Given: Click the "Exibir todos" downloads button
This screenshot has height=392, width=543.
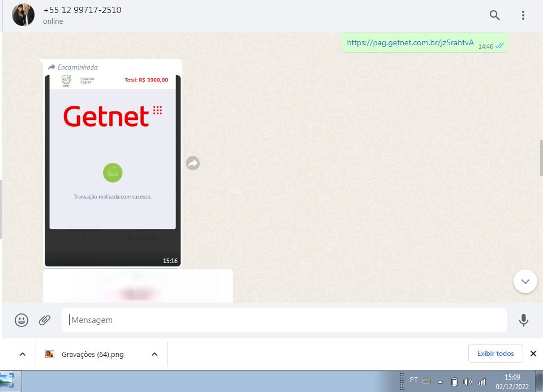Looking at the screenshot, I should pos(495,354).
